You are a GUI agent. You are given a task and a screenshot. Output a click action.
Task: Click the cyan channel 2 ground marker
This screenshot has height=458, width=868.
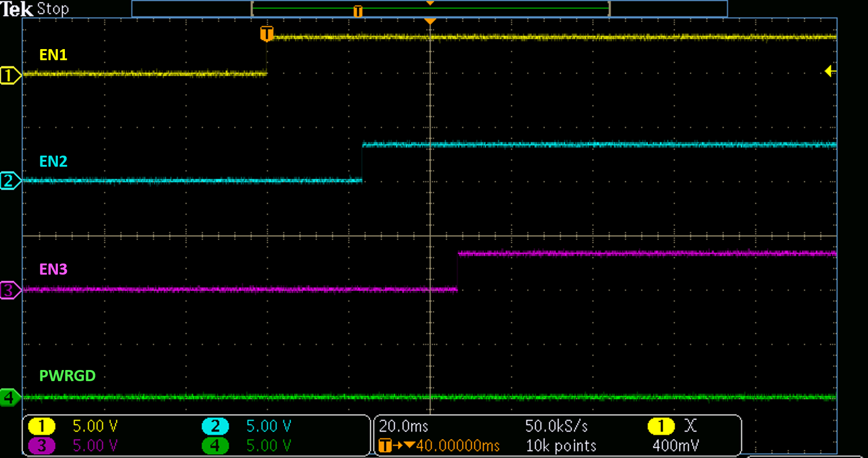9,181
